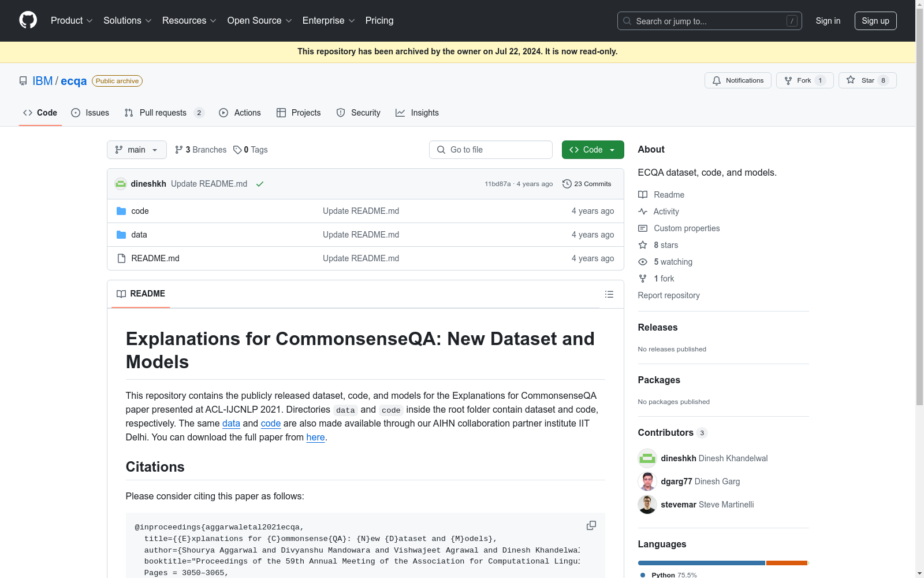
Task: Click the data folder icon
Action: pos(121,235)
